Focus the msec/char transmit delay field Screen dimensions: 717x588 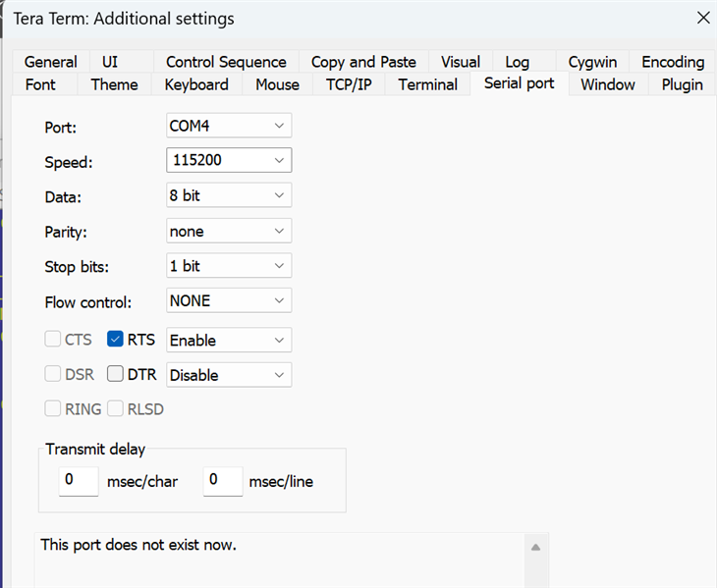pyautogui.click(x=79, y=481)
